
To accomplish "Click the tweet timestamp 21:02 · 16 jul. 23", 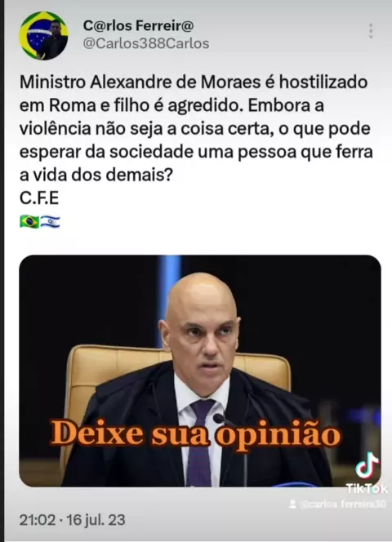I will coord(73,520).
